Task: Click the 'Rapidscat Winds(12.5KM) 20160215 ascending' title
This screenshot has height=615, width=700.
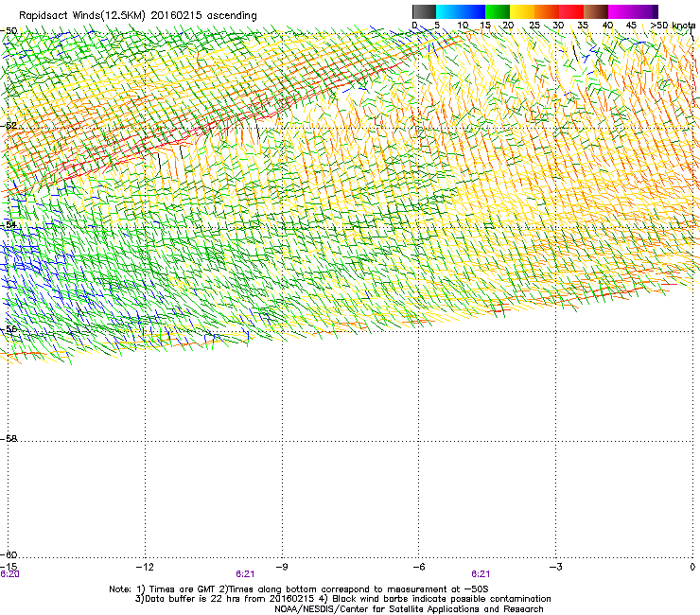Action: pos(138,15)
